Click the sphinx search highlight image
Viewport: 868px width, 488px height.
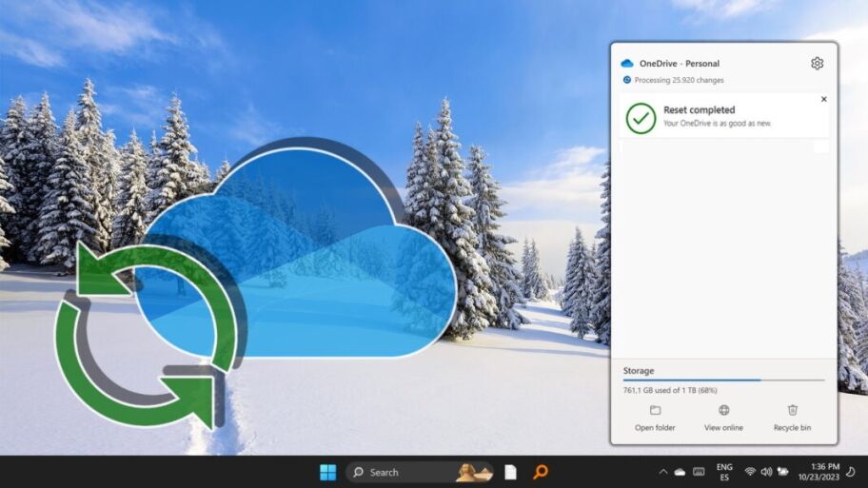click(474, 472)
